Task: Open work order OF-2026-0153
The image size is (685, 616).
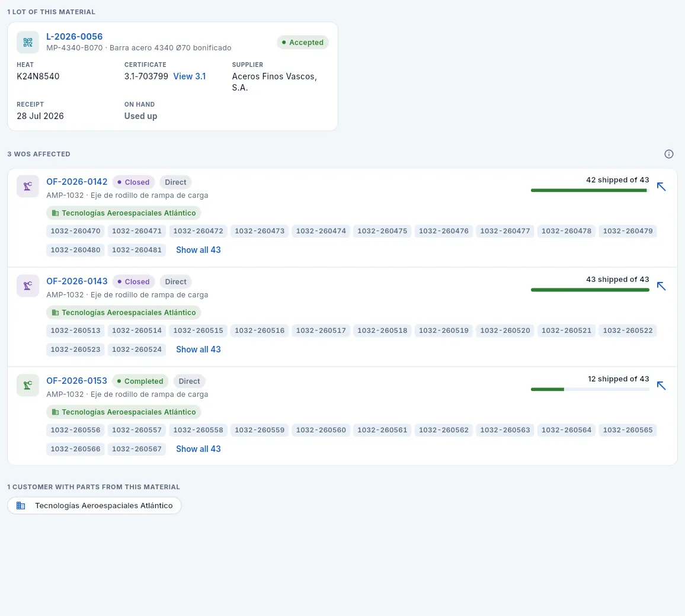Action: [76, 381]
